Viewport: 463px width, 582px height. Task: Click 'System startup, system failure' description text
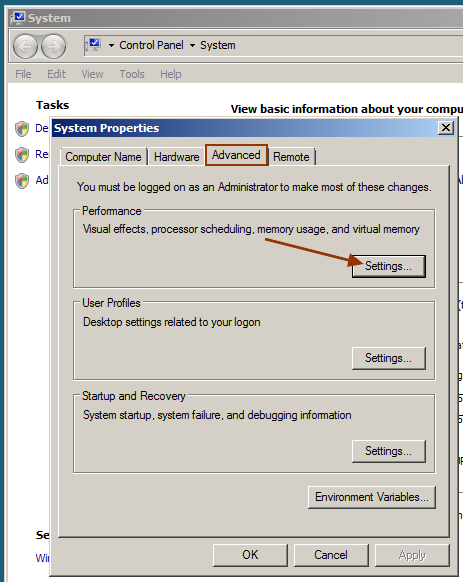[217, 415]
